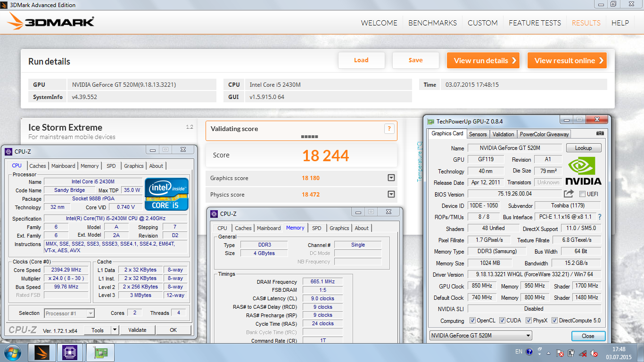Toggle the UEFI checkbox in GPU-Z
This screenshot has width=644, height=362.
coord(582,194)
